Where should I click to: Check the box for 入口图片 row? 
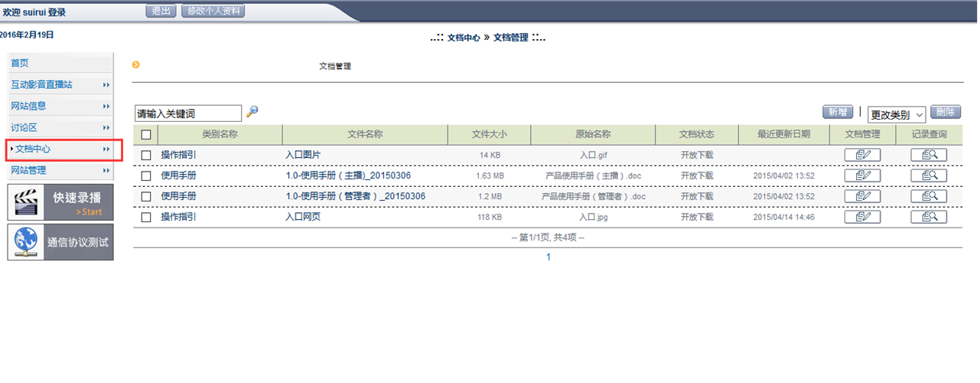point(146,155)
